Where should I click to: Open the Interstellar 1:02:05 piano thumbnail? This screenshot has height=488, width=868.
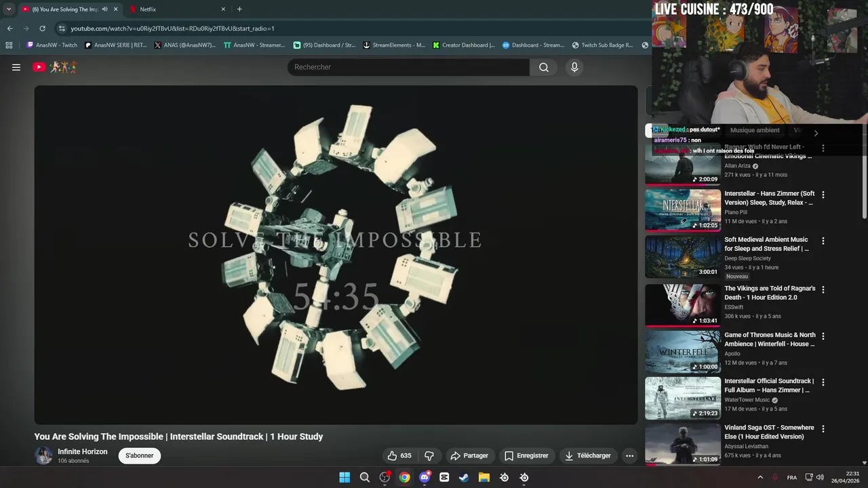coord(682,210)
